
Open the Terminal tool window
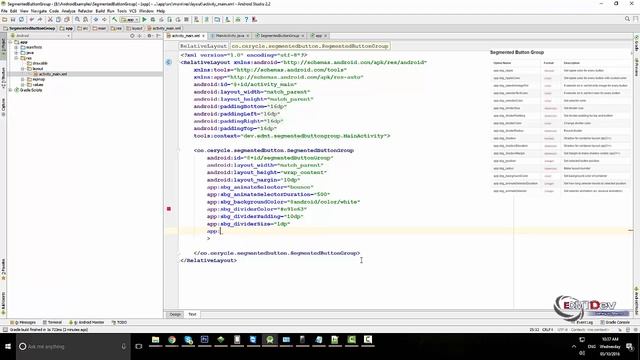click(x=52, y=322)
